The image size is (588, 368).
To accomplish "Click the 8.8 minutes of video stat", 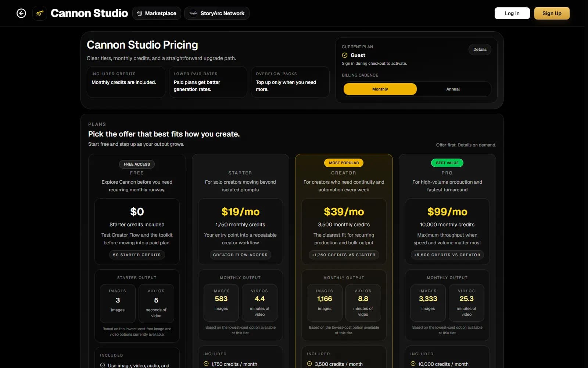I will tap(363, 302).
